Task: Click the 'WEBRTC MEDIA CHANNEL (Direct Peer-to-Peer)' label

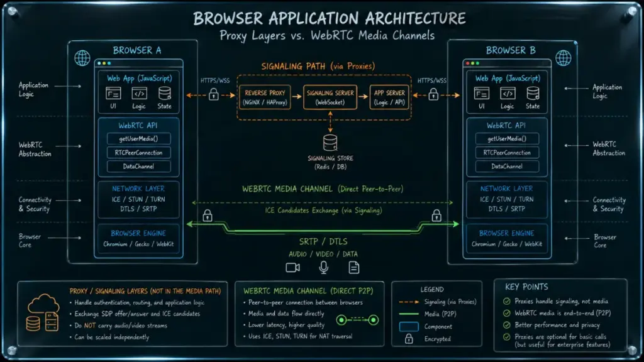Action: (x=323, y=189)
